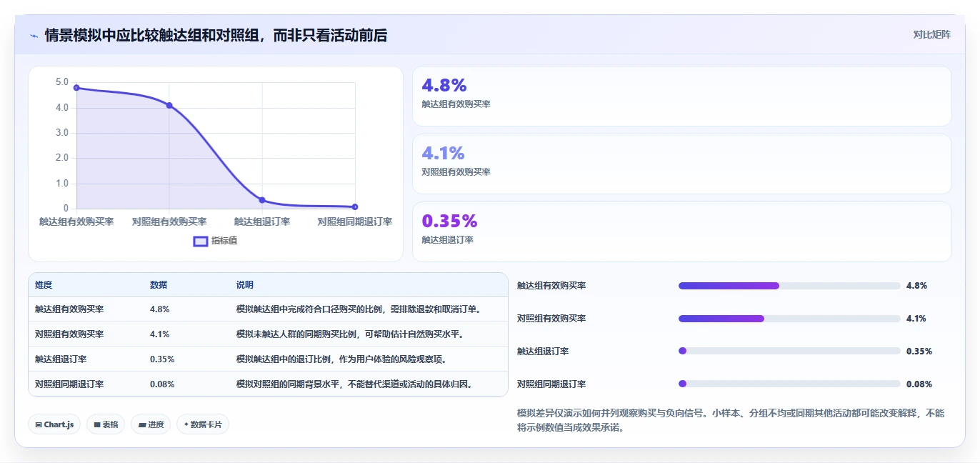Image resolution: width=980 pixels, height=463 pixels.
Task: Click the 0.08% table cell
Action: [162, 384]
